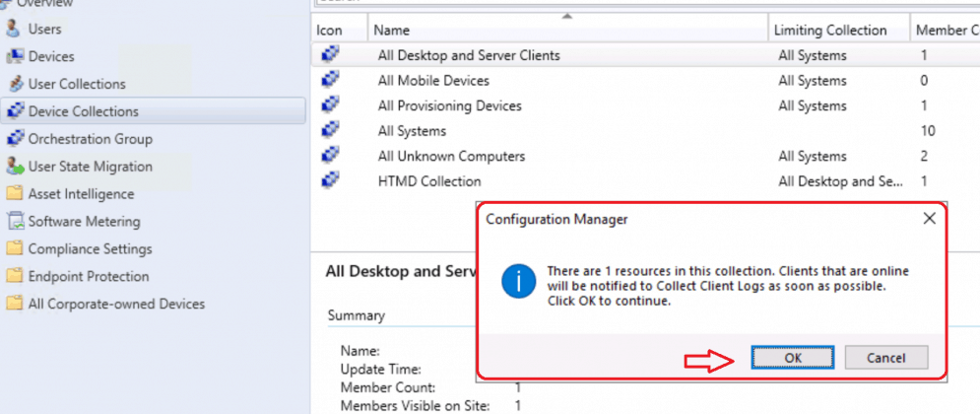The image size is (980, 414).
Task: Click the Device Collections sidebar icon
Action: click(15, 111)
